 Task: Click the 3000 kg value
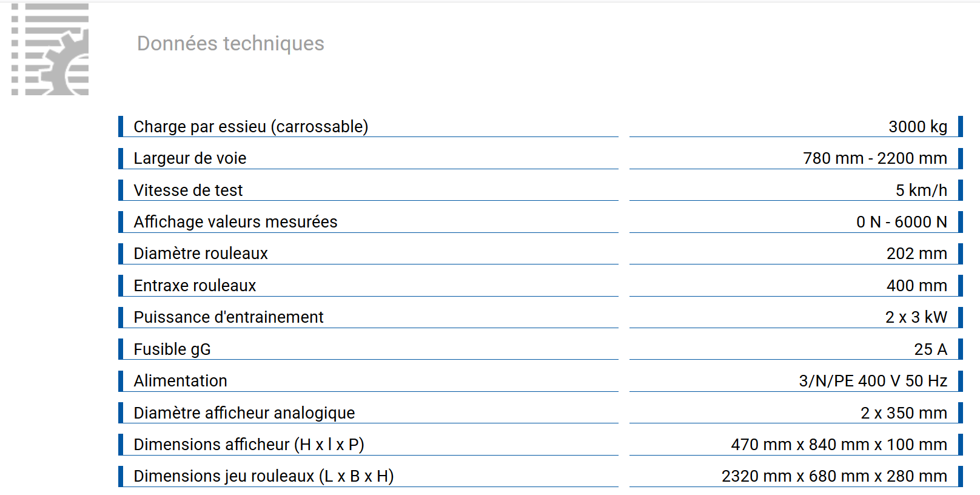click(918, 127)
